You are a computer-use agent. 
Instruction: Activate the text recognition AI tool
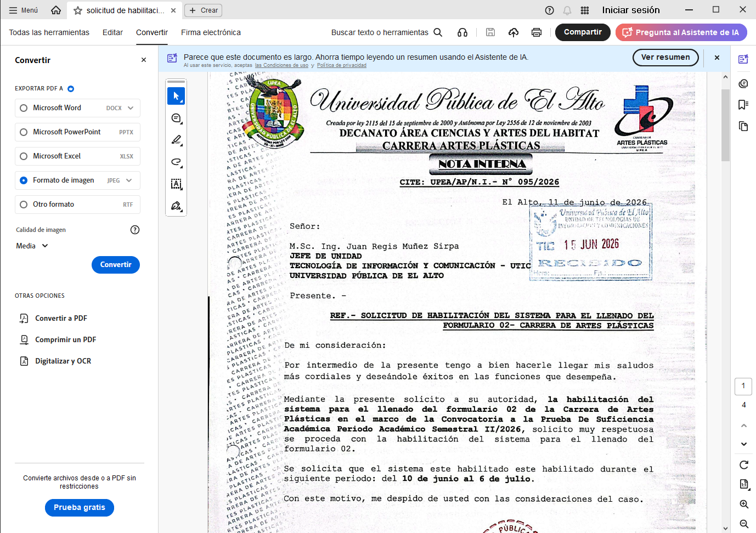pyautogui.click(x=176, y=184)
